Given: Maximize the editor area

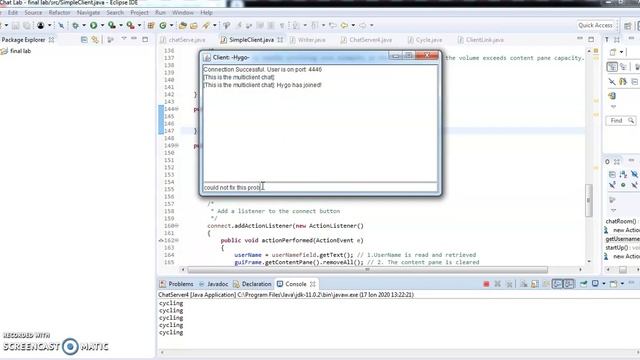Looking at the screenshot, I should tap(591, 40).
